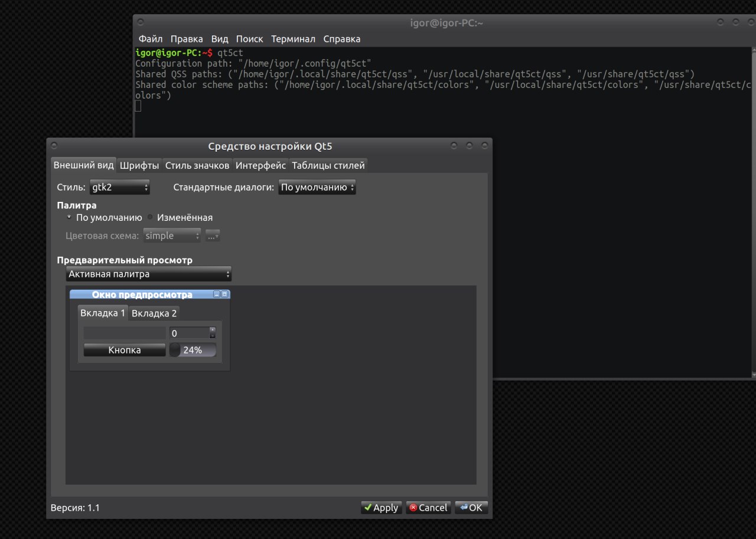Minimize the Окно предпросмотра preview sub-window

pyautogui.click(x=217, y=294)
